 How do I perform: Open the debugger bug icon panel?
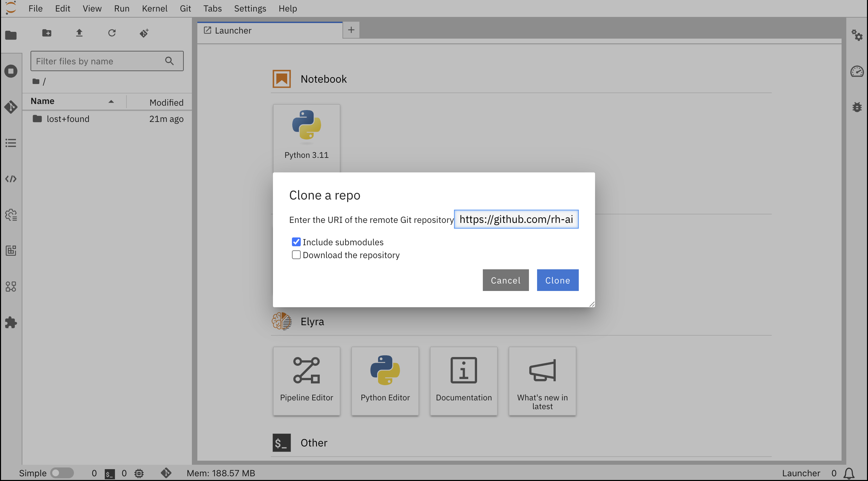click(x=857, y=107)
